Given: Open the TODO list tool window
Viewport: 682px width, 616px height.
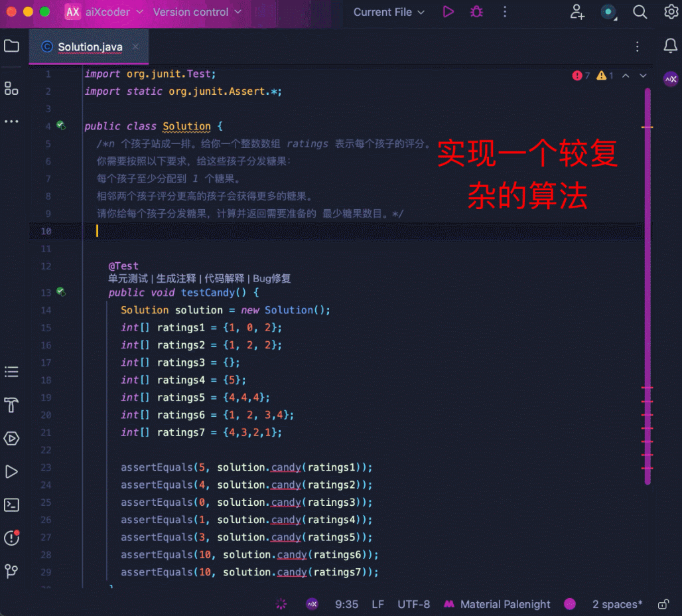Looking at the screenshot, I should coord(11,372).
